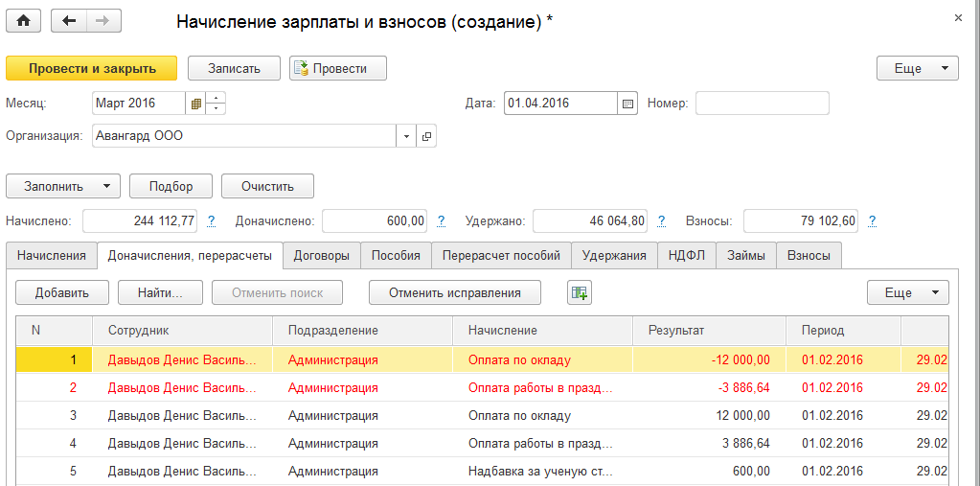
Task: Click the N column header
Action: coord(55,331)
